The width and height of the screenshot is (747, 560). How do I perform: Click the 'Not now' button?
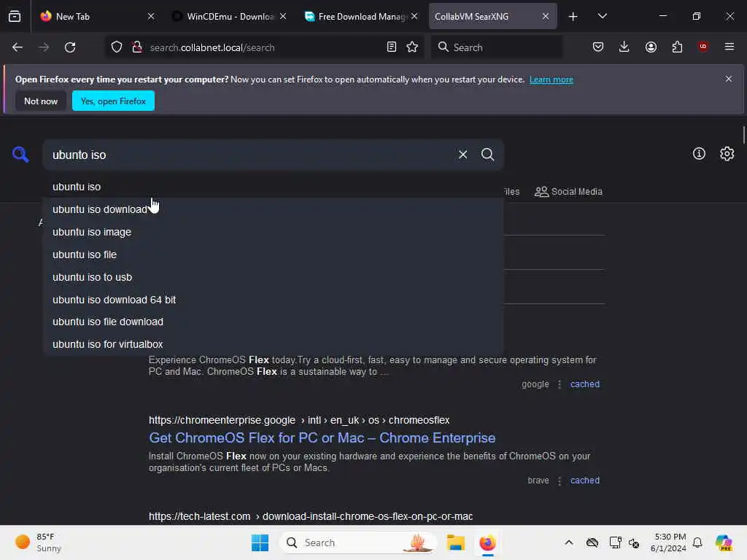[41, 101]
